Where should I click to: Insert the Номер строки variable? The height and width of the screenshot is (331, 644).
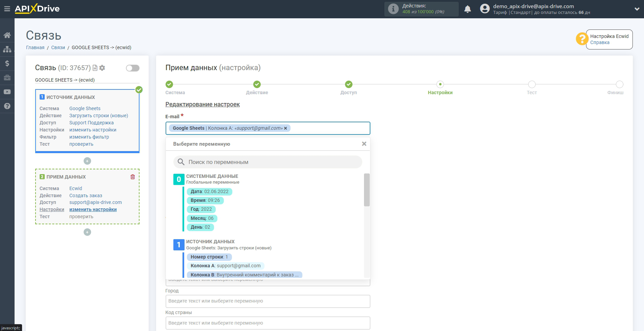coord(209,257)
